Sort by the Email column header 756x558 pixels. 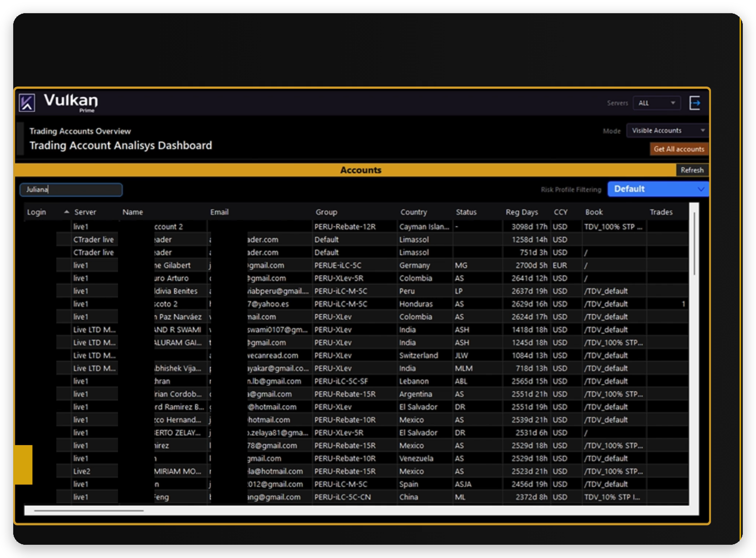coord(220,212)
